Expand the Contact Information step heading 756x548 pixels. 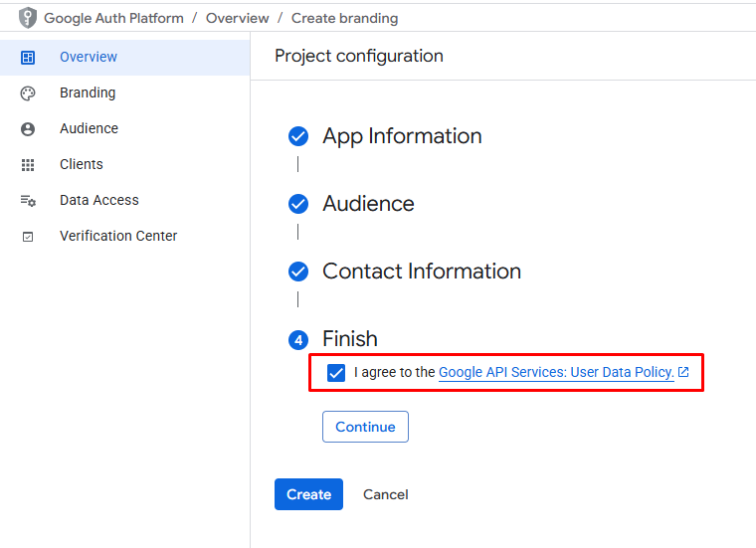(422, 271)
